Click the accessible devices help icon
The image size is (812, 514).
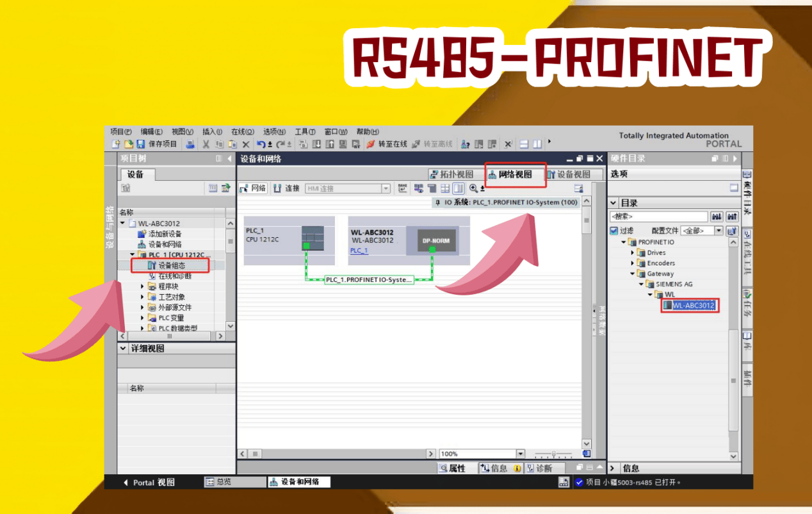tap(466, 144)
